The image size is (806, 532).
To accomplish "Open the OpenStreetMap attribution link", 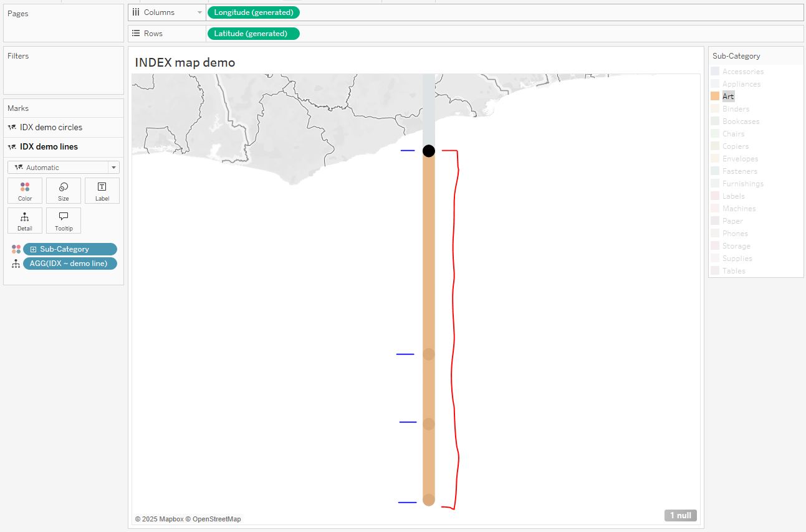I will (216, 519).
